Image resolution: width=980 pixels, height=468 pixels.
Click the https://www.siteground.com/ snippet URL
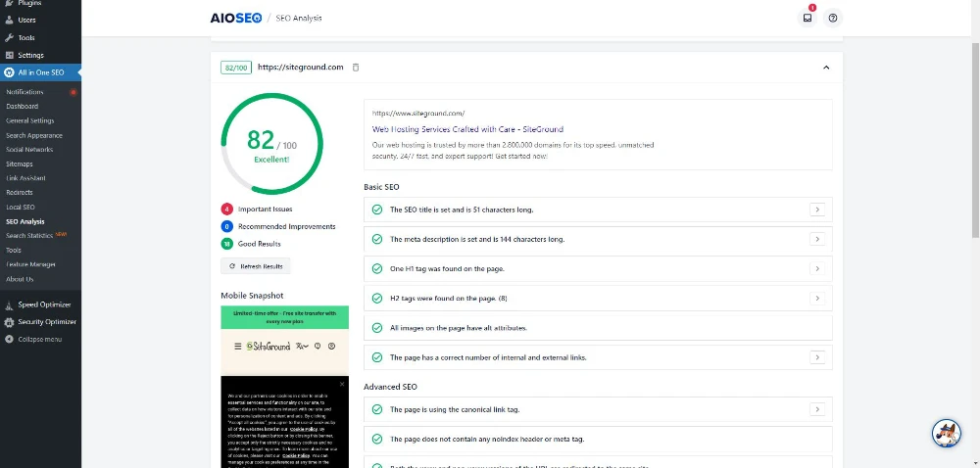pyautogui.click(x=418, y=114)
